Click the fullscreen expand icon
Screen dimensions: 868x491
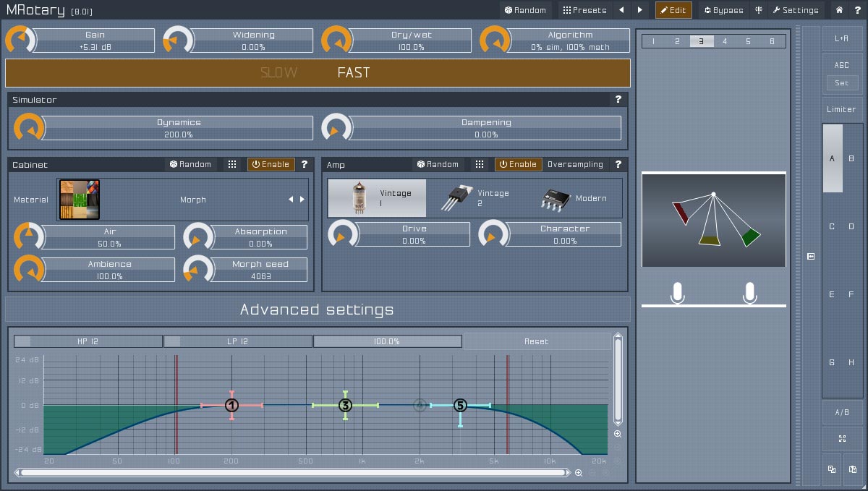pos(842,439)
